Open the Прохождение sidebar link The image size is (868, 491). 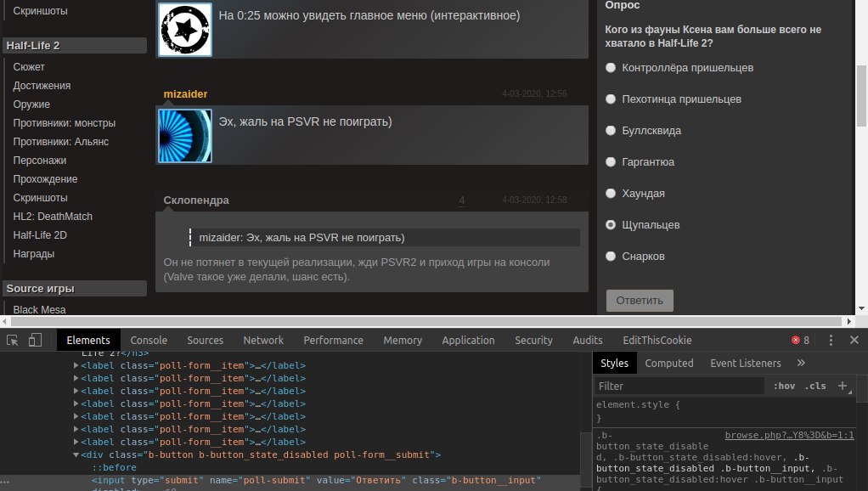point(45,179)
